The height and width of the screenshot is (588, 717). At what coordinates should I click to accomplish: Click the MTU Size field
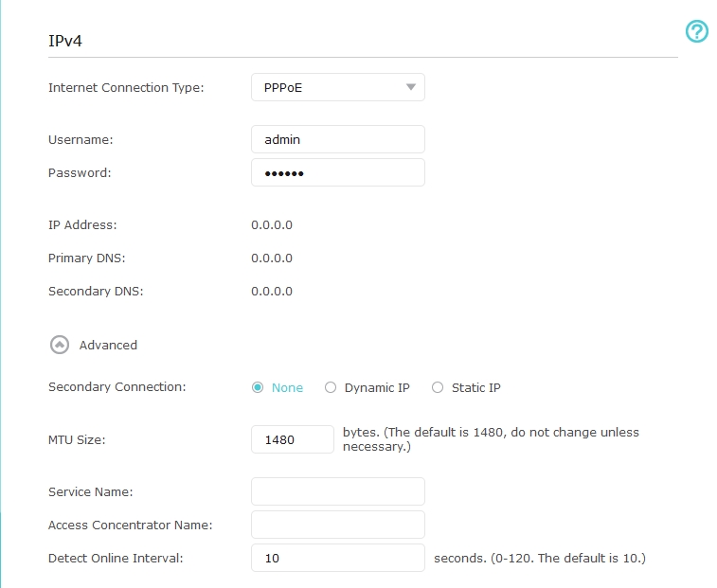(292, 439)
